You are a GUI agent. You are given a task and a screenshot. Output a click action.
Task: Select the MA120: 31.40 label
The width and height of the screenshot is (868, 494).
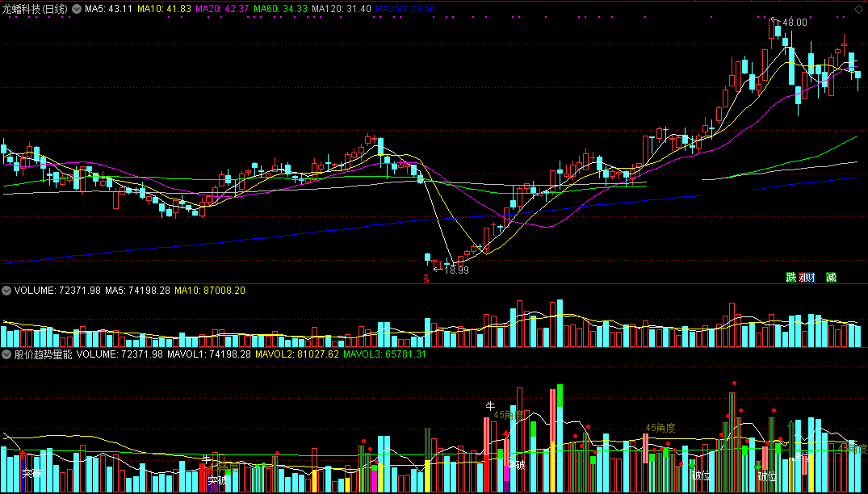342,9
